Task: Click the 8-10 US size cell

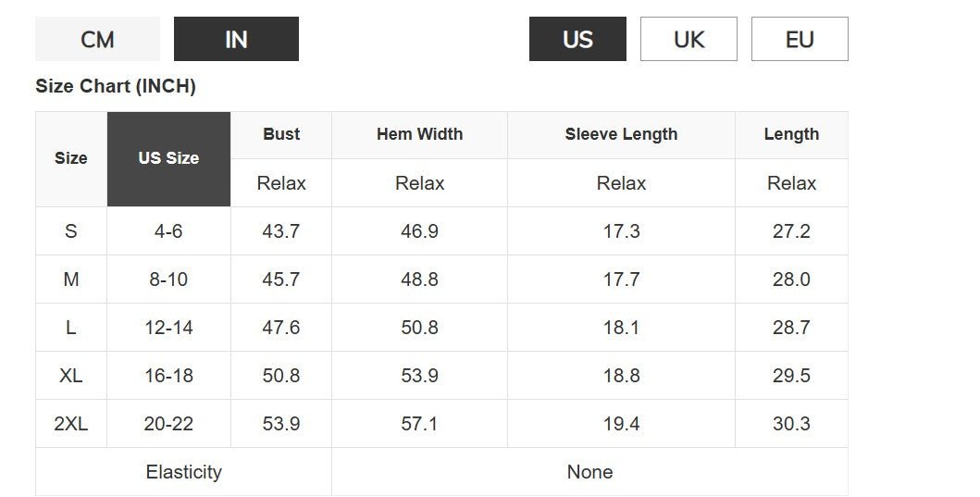Action: [168, 279]
